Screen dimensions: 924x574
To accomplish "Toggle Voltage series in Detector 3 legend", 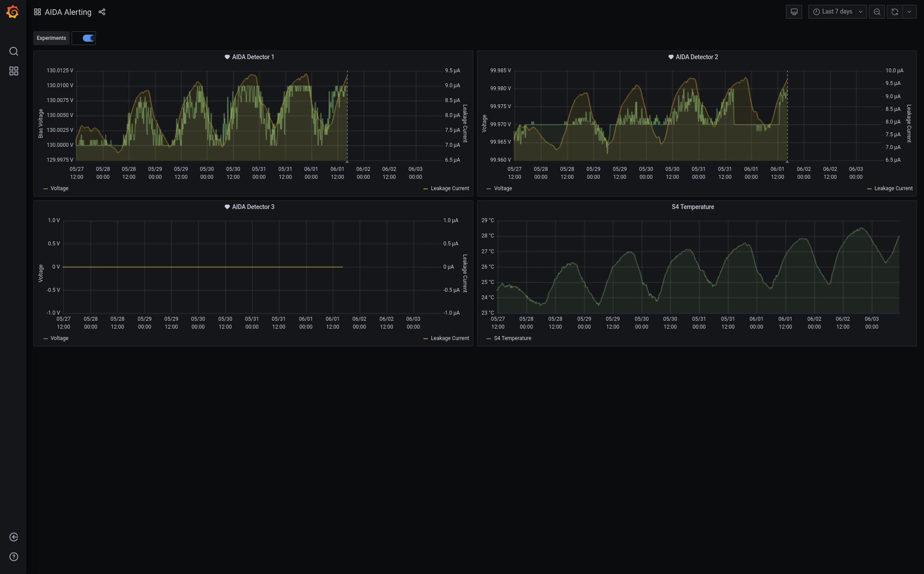I will coord(59,338).
